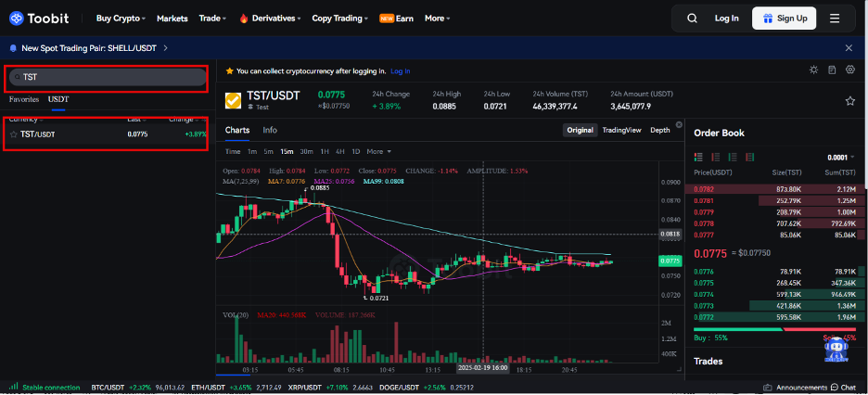Show buy orders only in order book
This screenshot has height=395, width=868.
[x=733, y=157]
